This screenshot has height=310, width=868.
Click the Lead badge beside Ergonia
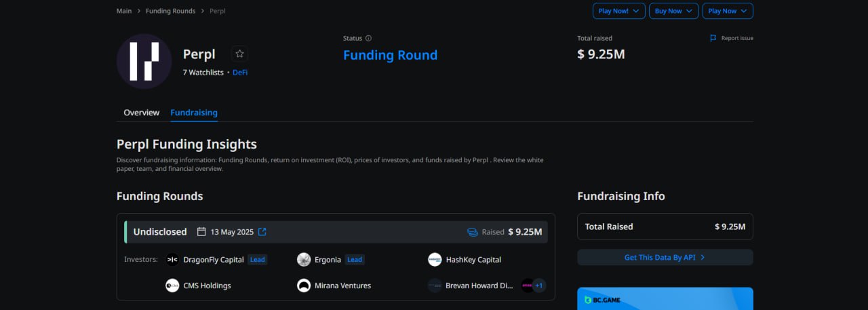[355, 260]
